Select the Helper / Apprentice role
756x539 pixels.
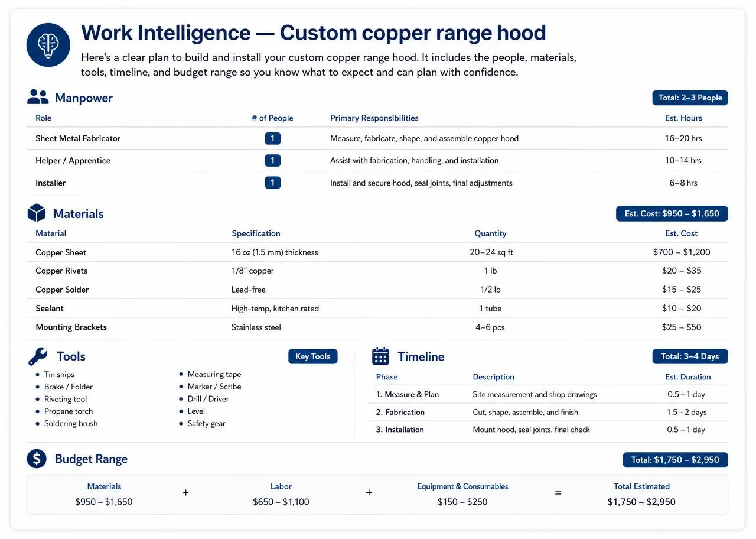(x=73, y=160)
